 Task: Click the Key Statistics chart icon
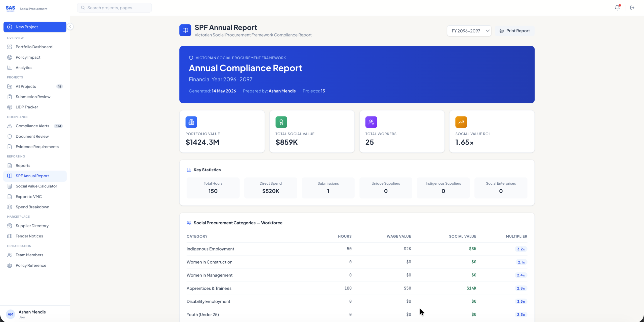point(189,170)
